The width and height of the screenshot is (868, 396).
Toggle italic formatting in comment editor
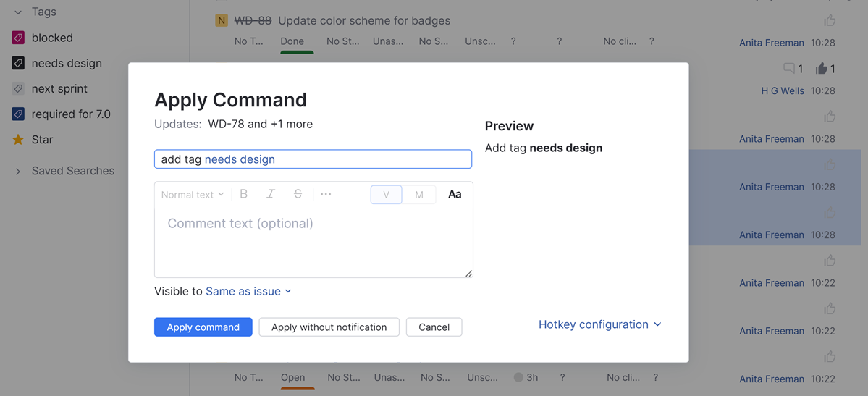pos(271,194)
